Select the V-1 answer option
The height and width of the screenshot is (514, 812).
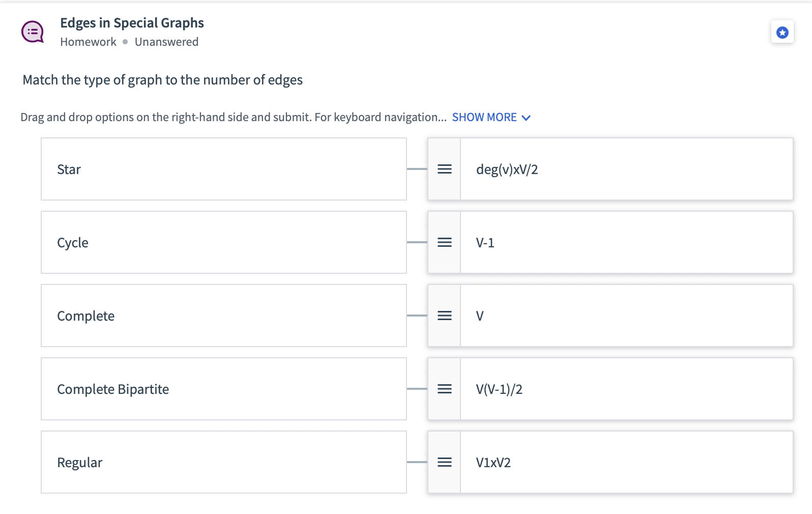pos(626,242)
